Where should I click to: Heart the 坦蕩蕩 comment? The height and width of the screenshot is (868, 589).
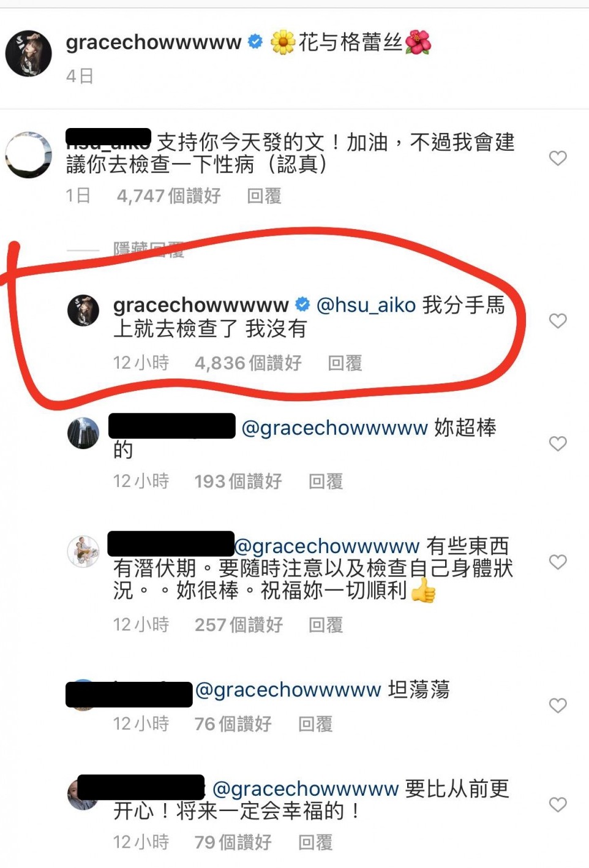558,706
